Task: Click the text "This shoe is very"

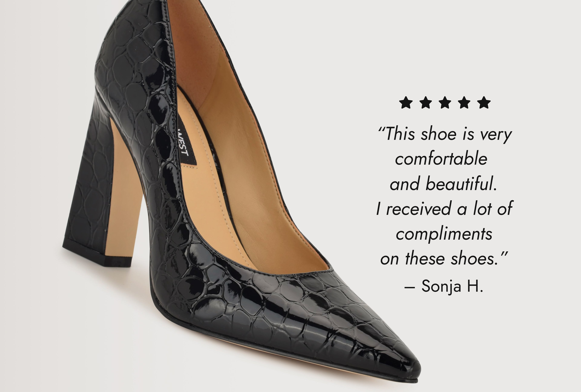Action: coord(449,135)
